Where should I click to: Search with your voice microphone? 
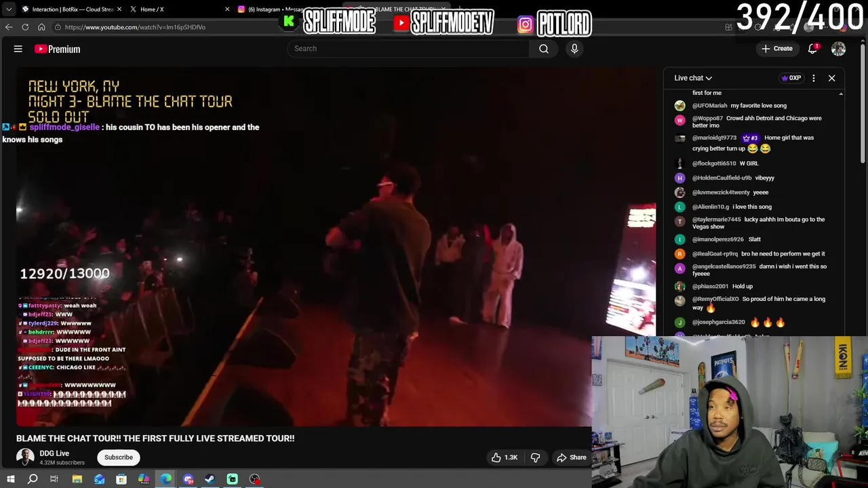pyautogui.click(x=574, y=49)
